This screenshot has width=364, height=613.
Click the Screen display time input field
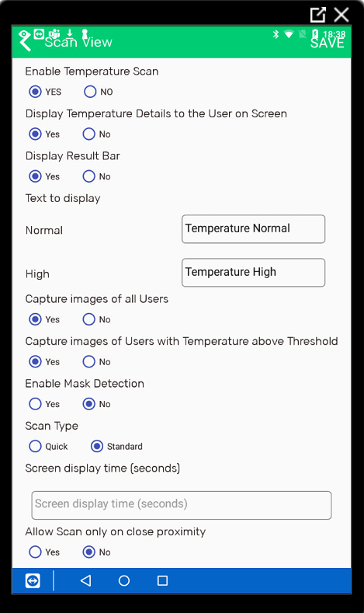point(182,505)
